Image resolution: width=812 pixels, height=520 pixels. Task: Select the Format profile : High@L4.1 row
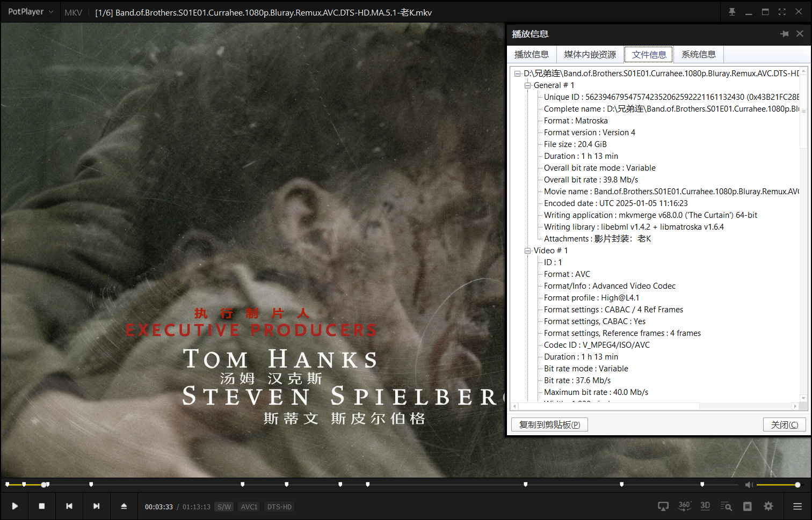pyautogui.click(x=591, y=298)
